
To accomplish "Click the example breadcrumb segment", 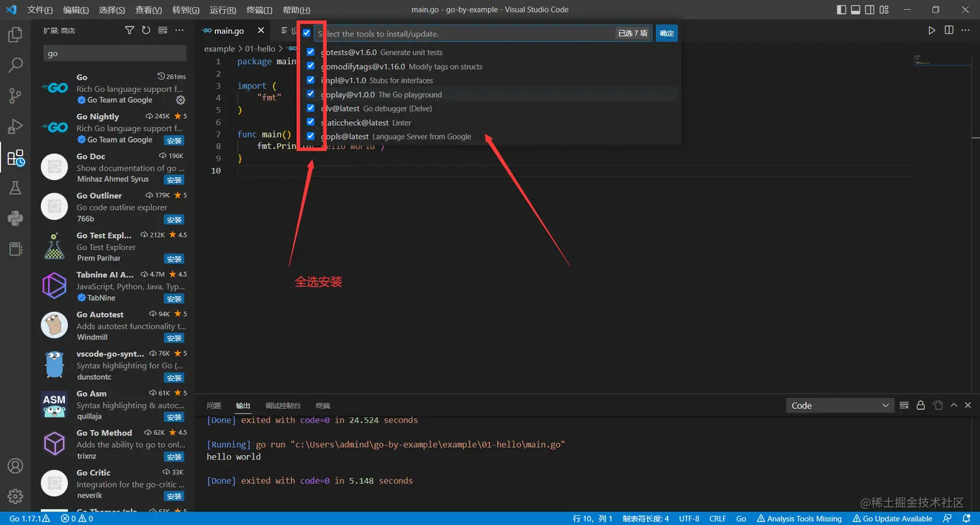I will [219, 49].
